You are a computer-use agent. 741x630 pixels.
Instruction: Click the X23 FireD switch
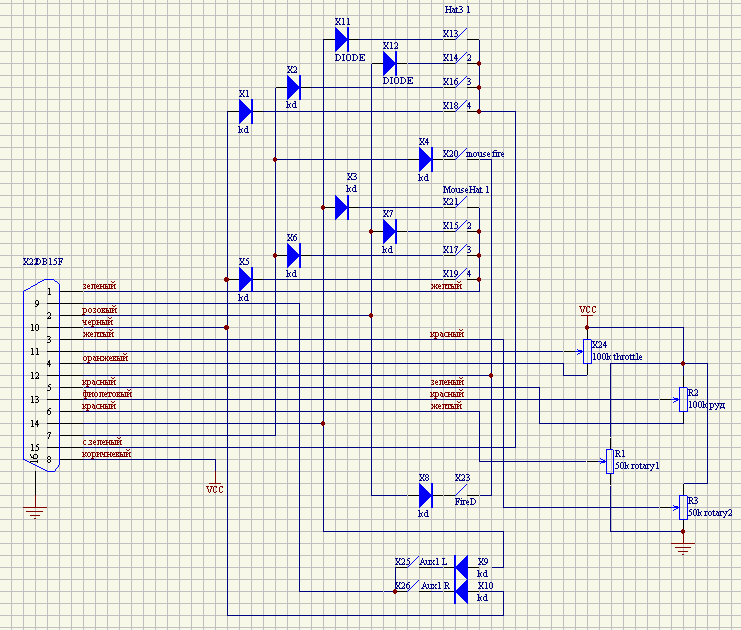[x=462, y=490]
